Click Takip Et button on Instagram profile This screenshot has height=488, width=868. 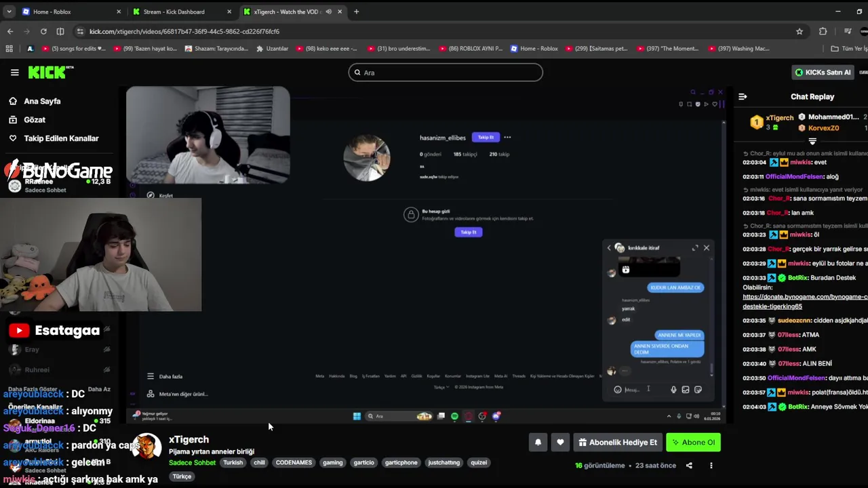pos(486,138)
